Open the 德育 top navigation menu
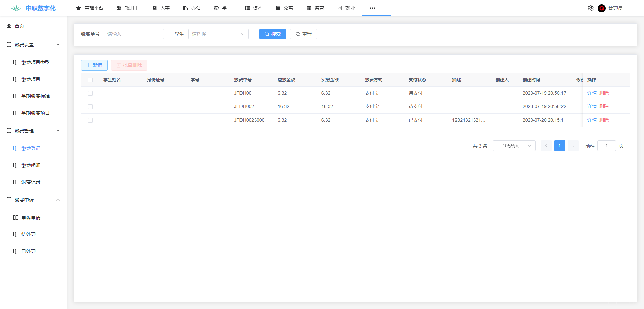Image resolution: width=644 pixels, height=309 pixels. point(315,8)
